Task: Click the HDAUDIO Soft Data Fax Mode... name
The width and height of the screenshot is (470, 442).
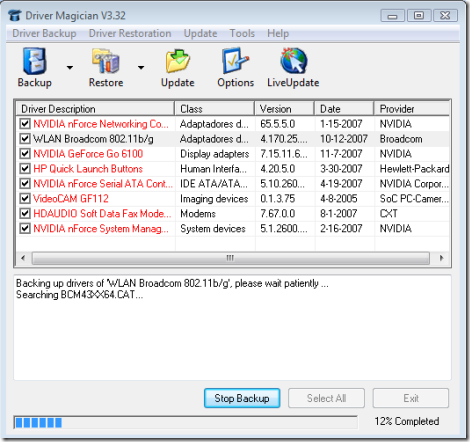Action: [102, 213]
